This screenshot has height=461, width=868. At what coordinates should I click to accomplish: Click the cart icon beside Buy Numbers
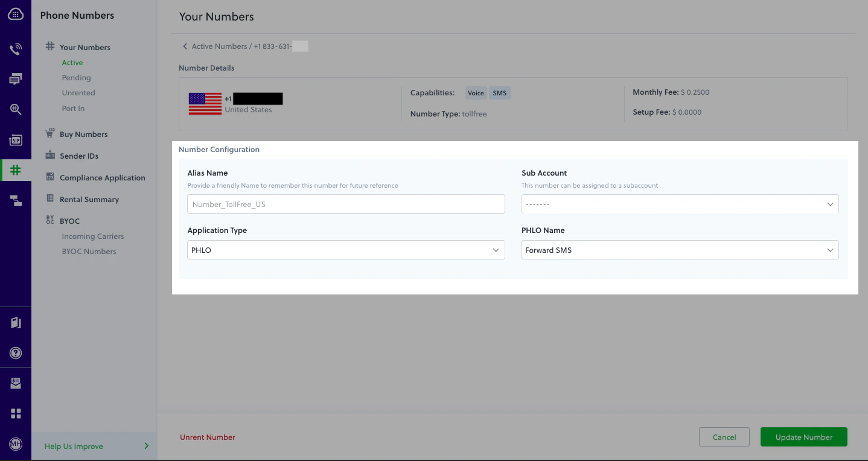[50, 133]
